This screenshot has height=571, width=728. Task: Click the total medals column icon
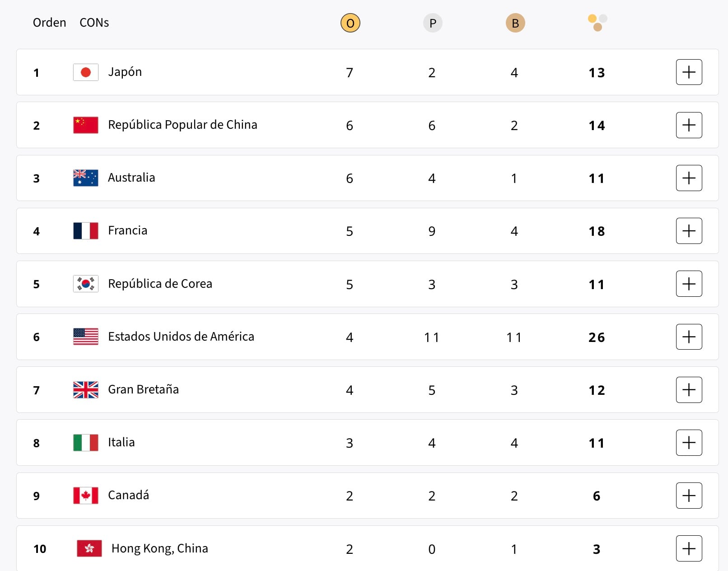tap(597, 23)
